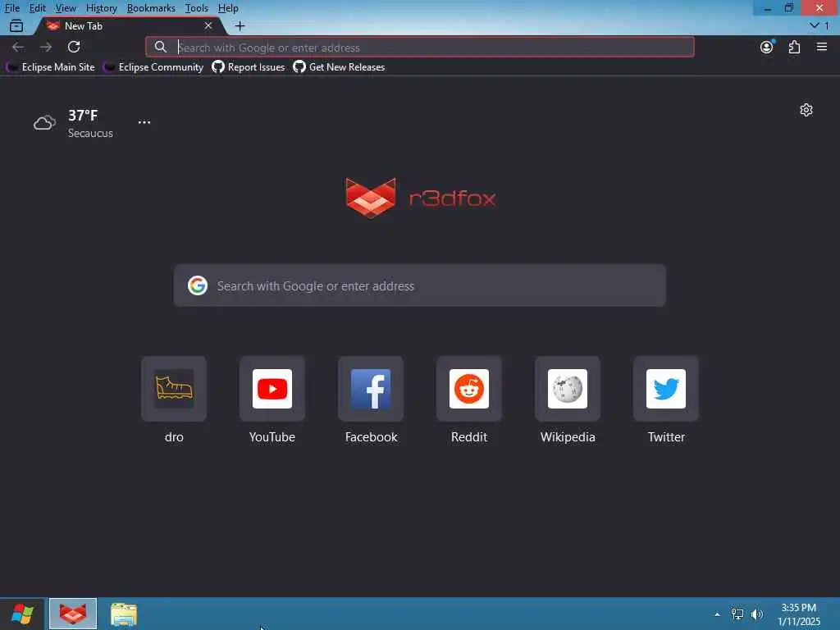Screen dimensions: 840x630
Task: Go forward with the forward arrow
Action: click(x=46, y=47)
